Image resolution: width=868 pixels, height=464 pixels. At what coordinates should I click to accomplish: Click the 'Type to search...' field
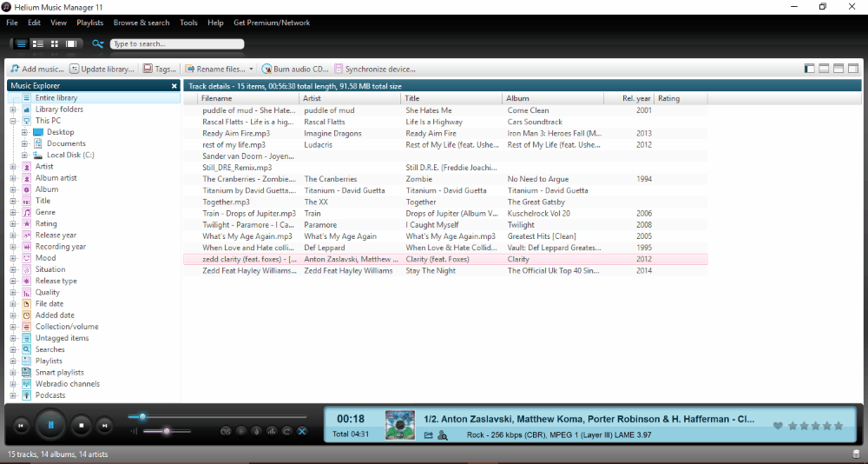(177, 43)
